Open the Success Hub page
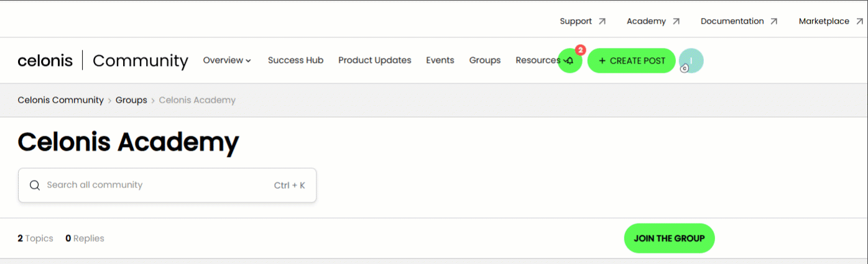Screen dimensions: 868x264 coord(295,60)
